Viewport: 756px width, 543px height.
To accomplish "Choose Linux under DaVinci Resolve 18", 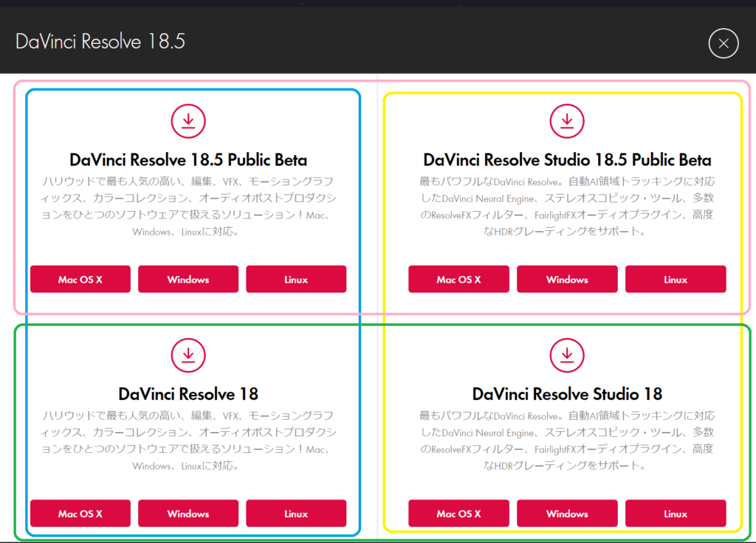I will [x=296, y=513].
